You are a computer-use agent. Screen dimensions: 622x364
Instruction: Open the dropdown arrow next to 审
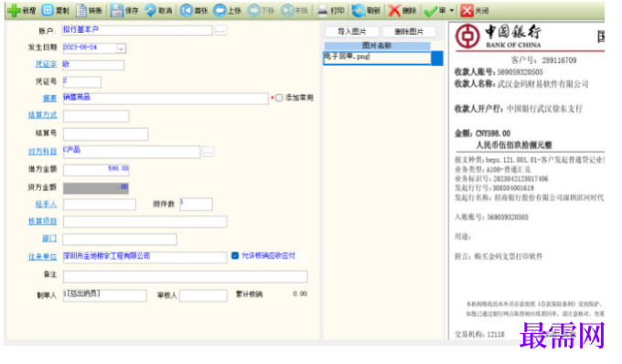coord(452,11)
